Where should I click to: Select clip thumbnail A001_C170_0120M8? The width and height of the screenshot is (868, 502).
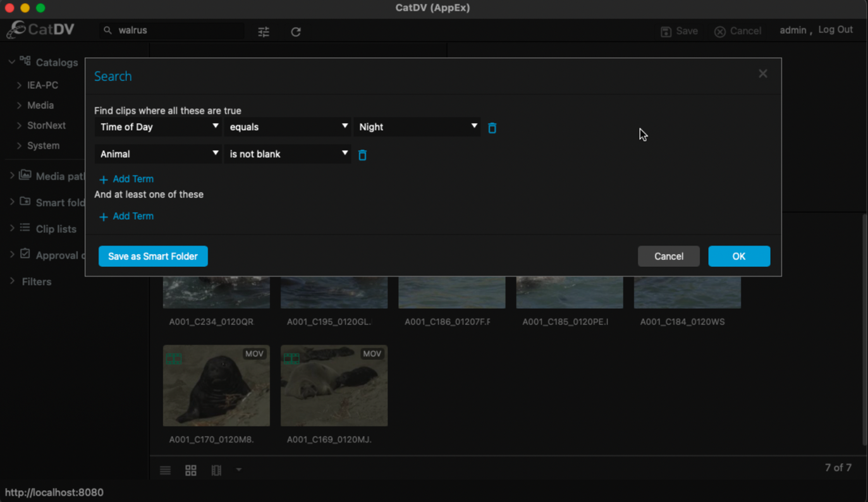pos(216,386)
